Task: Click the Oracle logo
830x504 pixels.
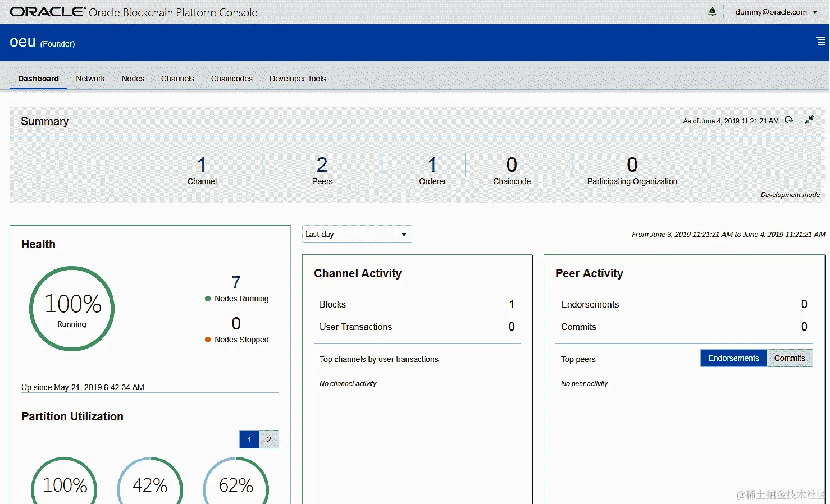Action: click(x=48, y=12)
